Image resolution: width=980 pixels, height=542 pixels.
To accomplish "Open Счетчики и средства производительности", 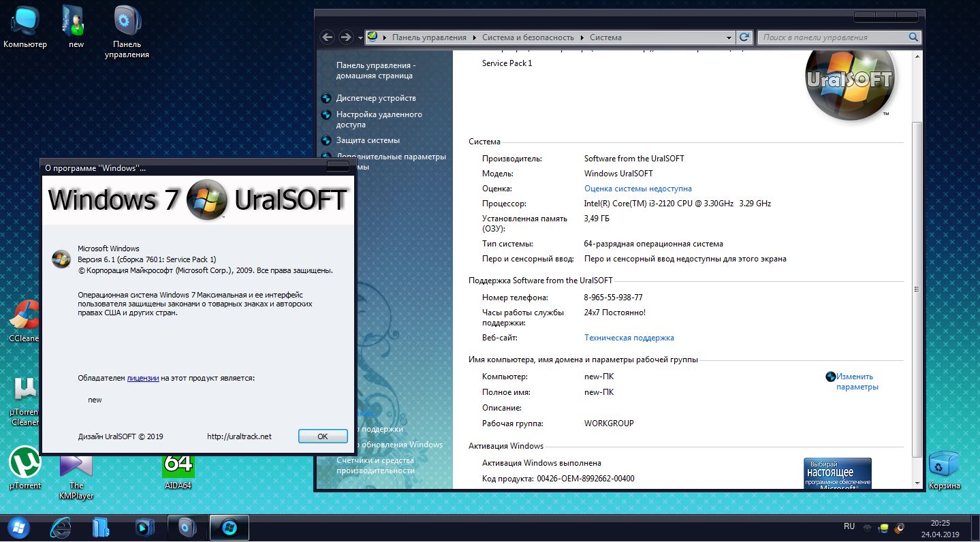I will tap(375, 466).
